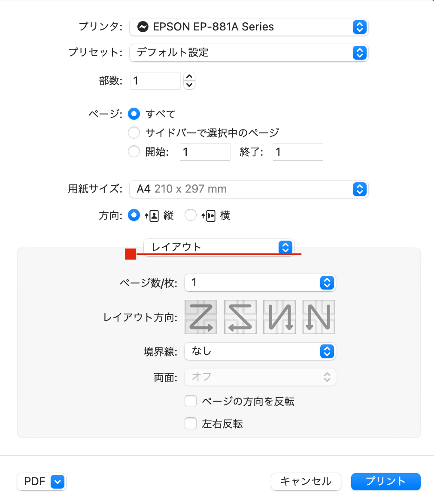Click the プリント button
The height and width of the screenshot is (504, 434).
(x=385, y=481)
